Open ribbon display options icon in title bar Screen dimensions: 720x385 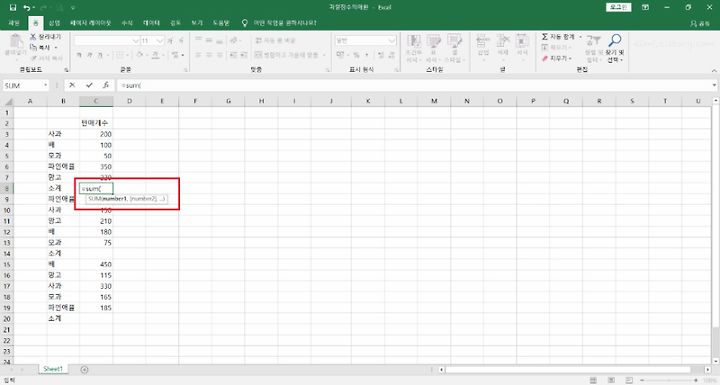pos(645,7)
